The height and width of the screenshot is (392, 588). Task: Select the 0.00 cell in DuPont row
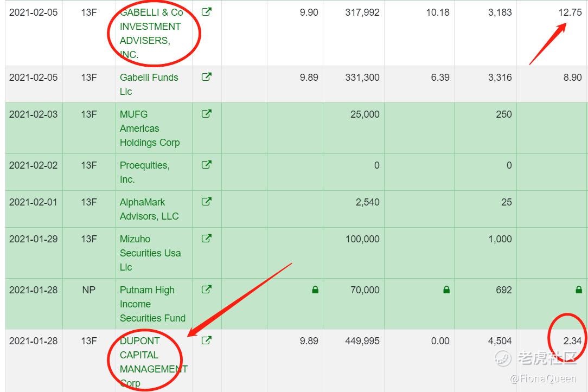[x=440, y=340]
